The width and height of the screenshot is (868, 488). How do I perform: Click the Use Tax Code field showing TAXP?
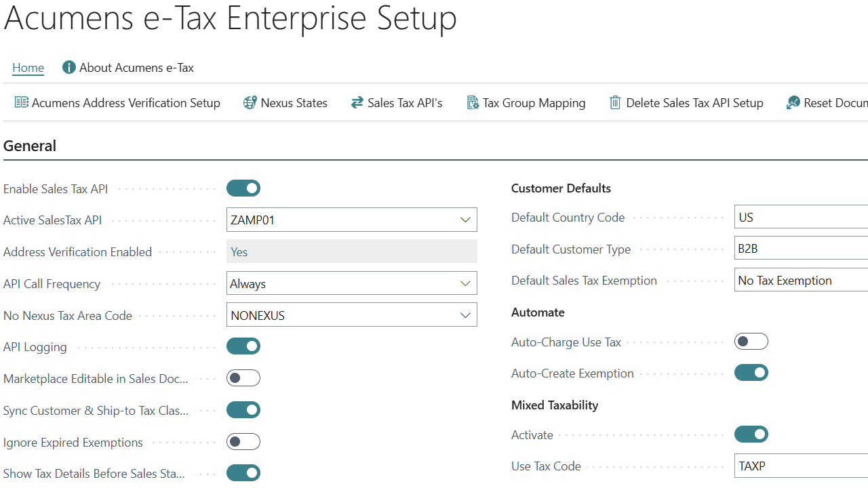801,466
